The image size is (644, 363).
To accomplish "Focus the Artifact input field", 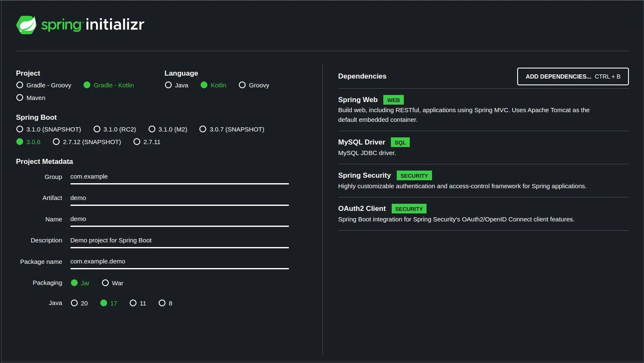I will 179,198.
